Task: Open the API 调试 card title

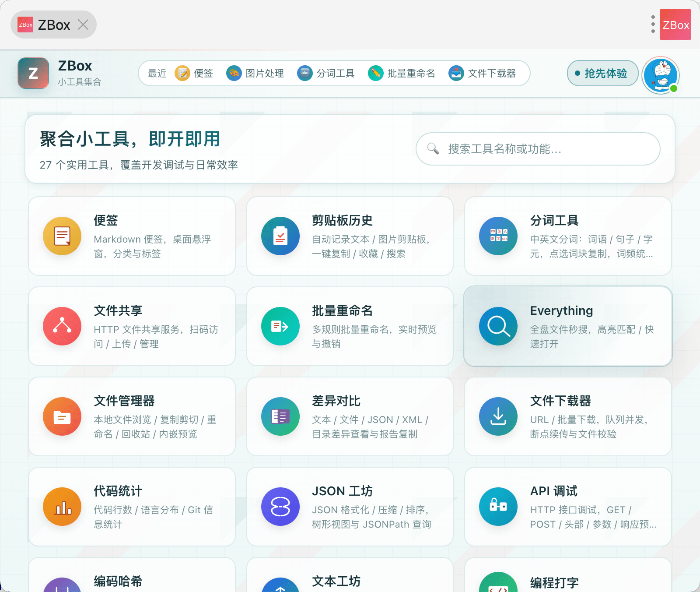Action: pos(554,491)
